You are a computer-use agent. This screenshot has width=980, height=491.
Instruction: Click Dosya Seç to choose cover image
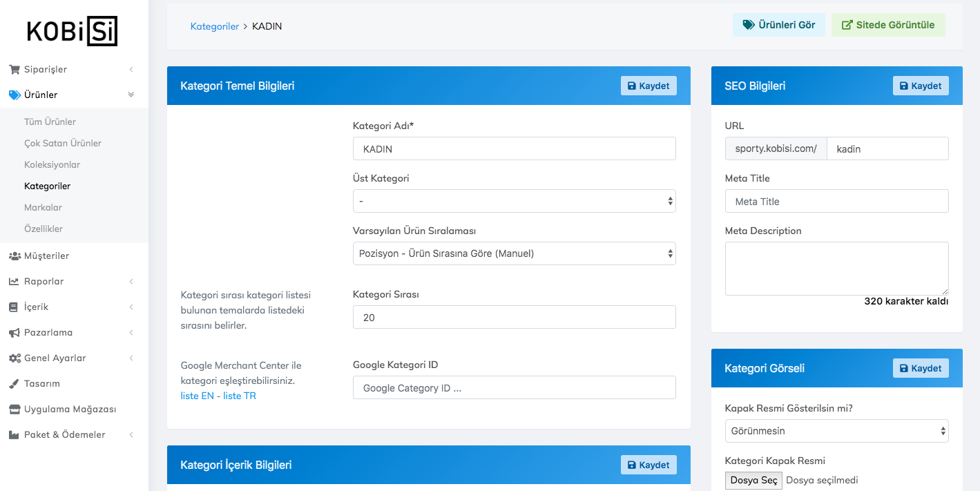tap(753, 480)
